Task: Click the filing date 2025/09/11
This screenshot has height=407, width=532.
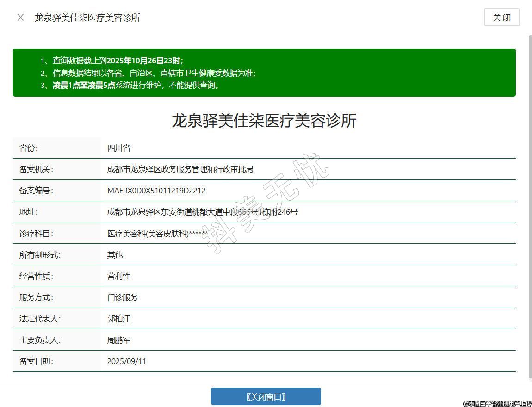Action: (x=127, y=361)
